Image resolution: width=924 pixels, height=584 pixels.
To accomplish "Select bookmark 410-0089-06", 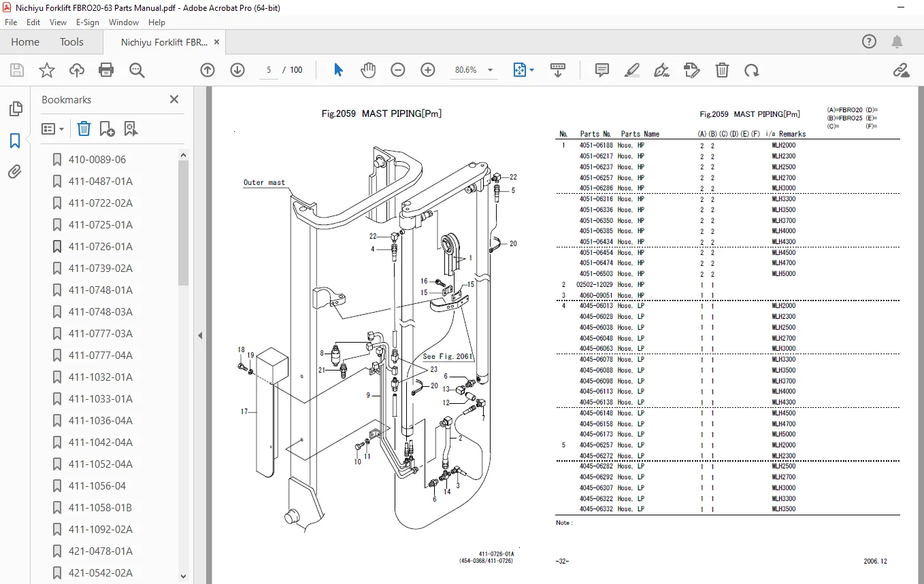I will click(x=97, y=160).
